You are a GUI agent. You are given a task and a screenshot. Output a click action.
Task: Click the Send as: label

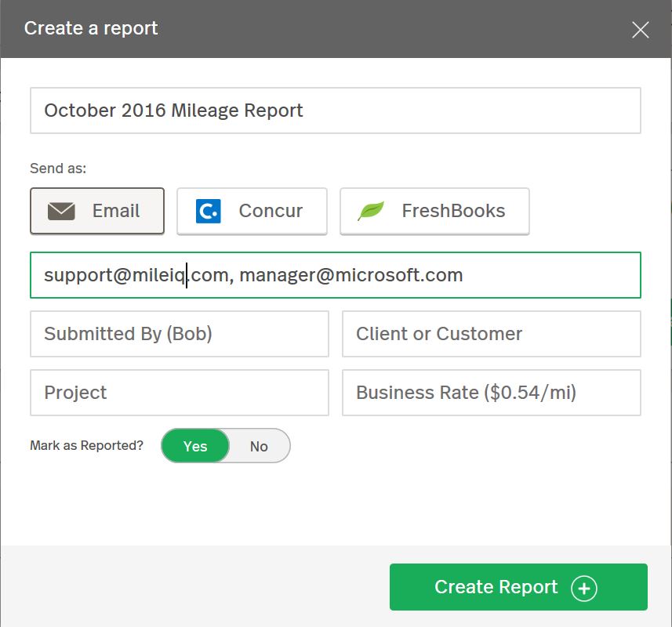[58, 169]
